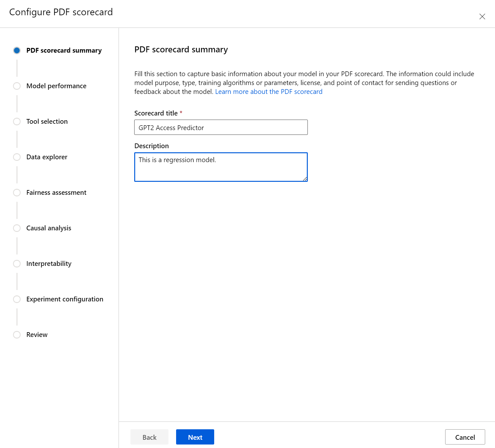
Task: Click the PDF scorecard summary step circle
Action: click(17, 50)
